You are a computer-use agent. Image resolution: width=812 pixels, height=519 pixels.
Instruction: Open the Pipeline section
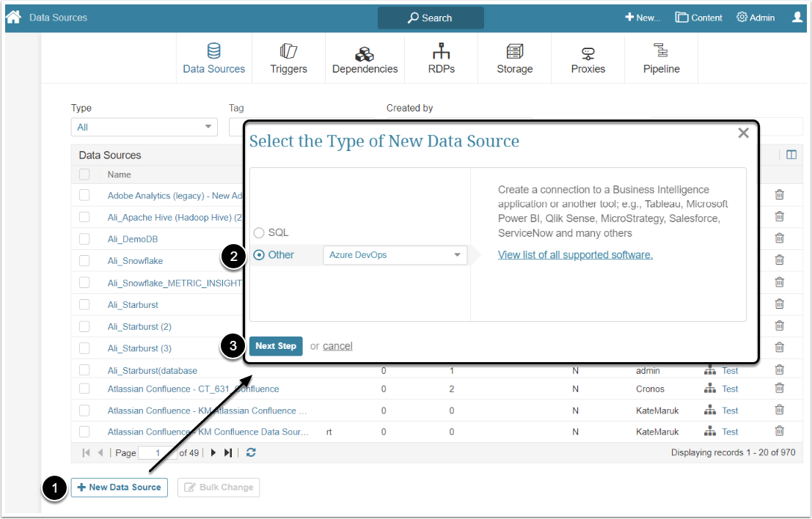pyautogui.click(x=661, y=59)
